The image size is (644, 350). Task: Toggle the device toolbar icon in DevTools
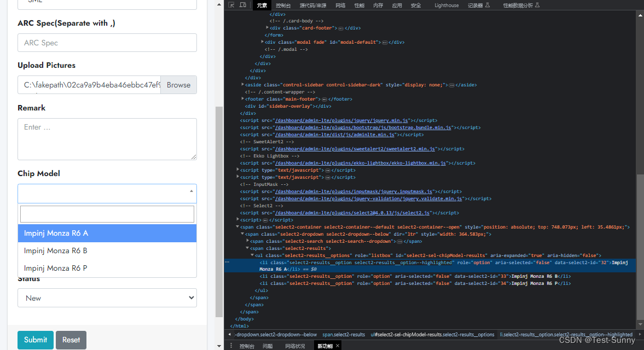click(243, 5)
